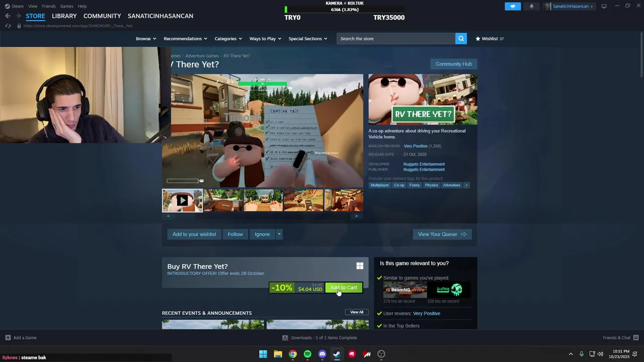Screen dimensions: 644x362
Task: Click the magnifier search button
Action: [461, 39]
